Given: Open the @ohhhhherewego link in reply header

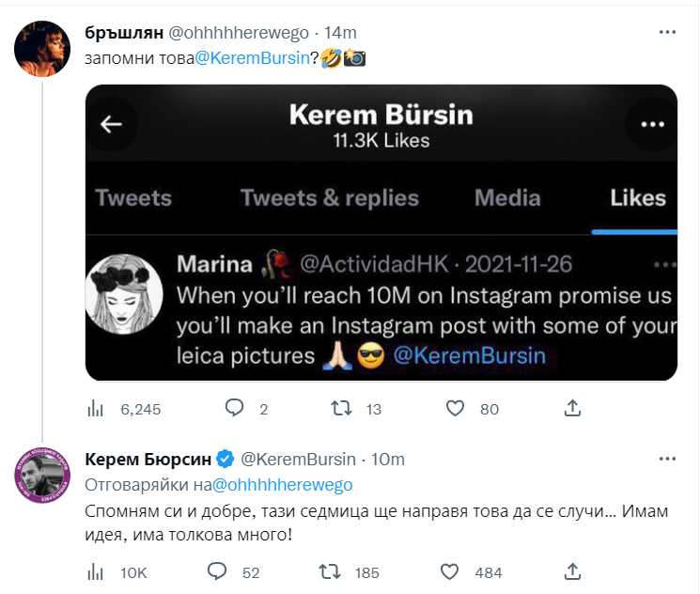Looking at the screenshot, I should pos(283,485).
